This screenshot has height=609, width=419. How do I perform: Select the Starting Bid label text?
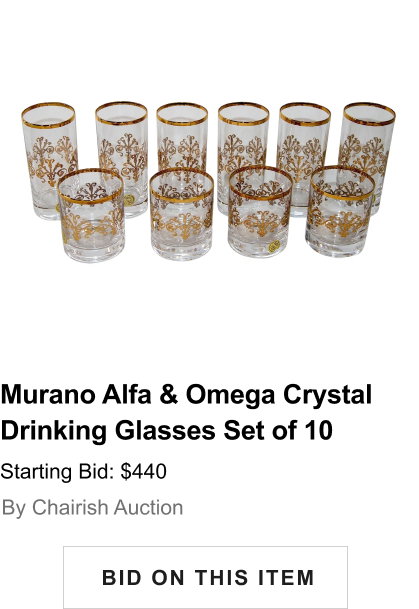point(57,472)
